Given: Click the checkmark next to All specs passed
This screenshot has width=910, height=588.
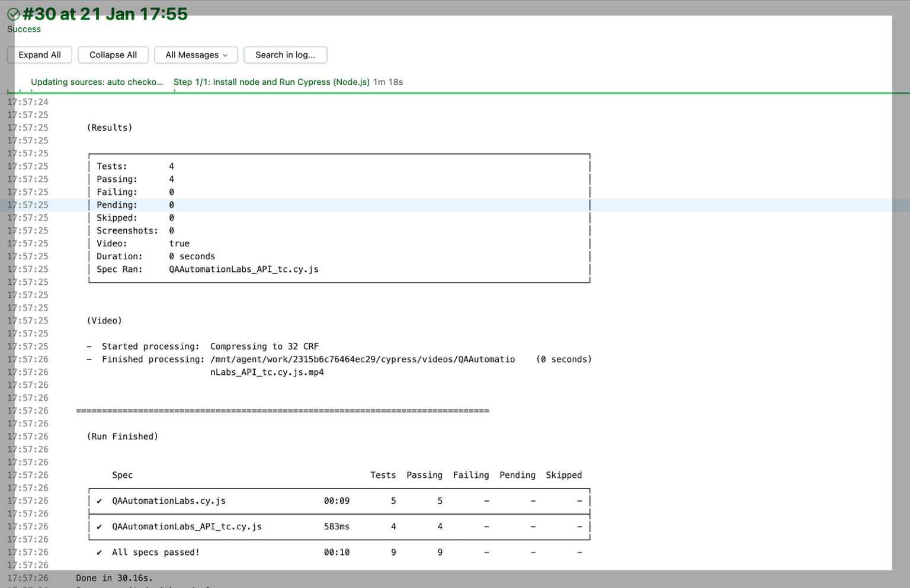Looking at the screenshot, I should tap(100, 552).
